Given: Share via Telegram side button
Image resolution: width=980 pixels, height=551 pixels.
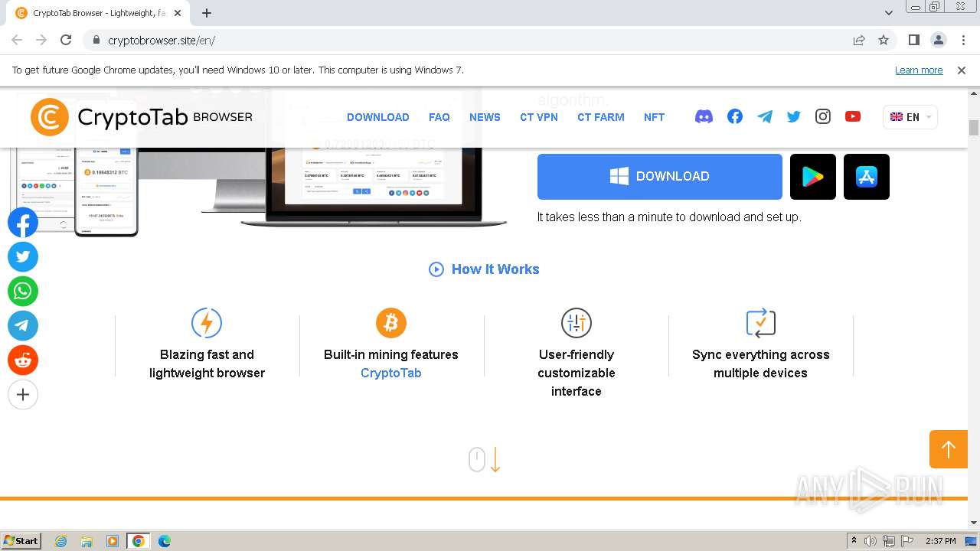Looking at the screenshot, I should coord(23,326).
